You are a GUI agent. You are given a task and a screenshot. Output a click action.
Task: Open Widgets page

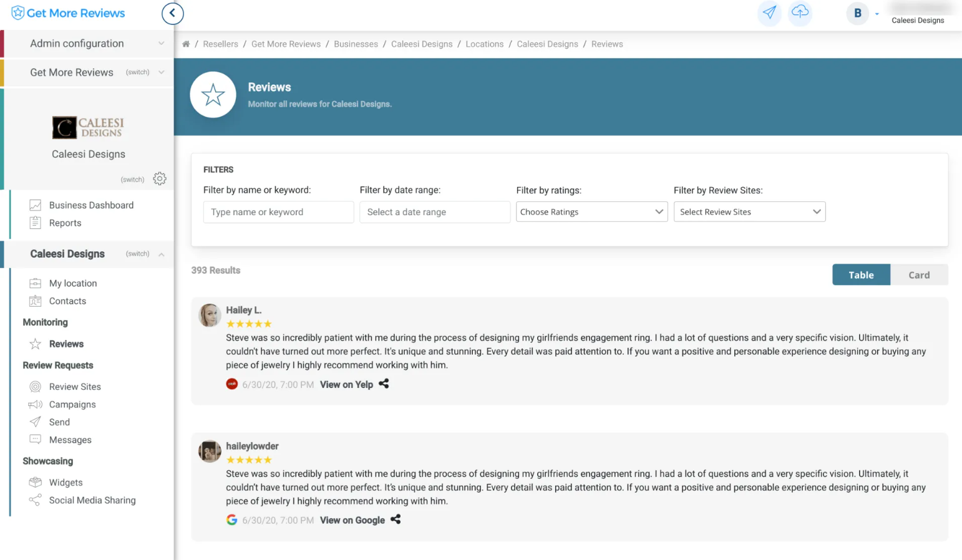[66, 483]
